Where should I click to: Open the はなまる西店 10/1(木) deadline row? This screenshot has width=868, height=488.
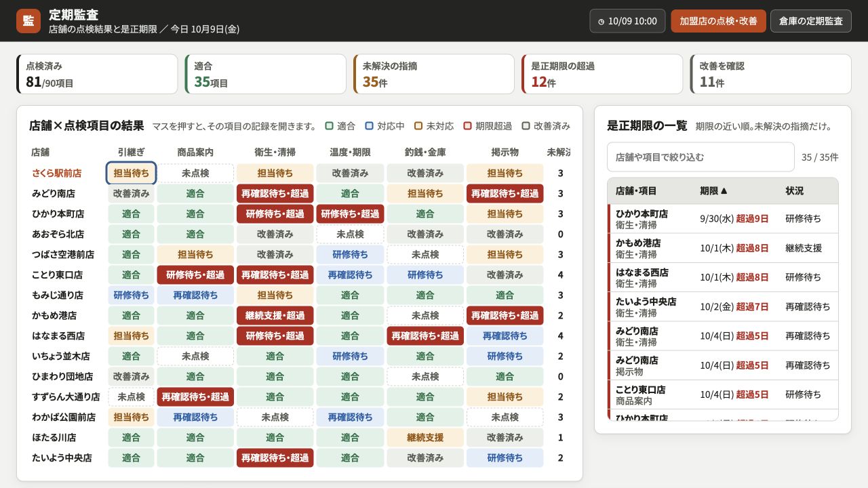(723, 278)
